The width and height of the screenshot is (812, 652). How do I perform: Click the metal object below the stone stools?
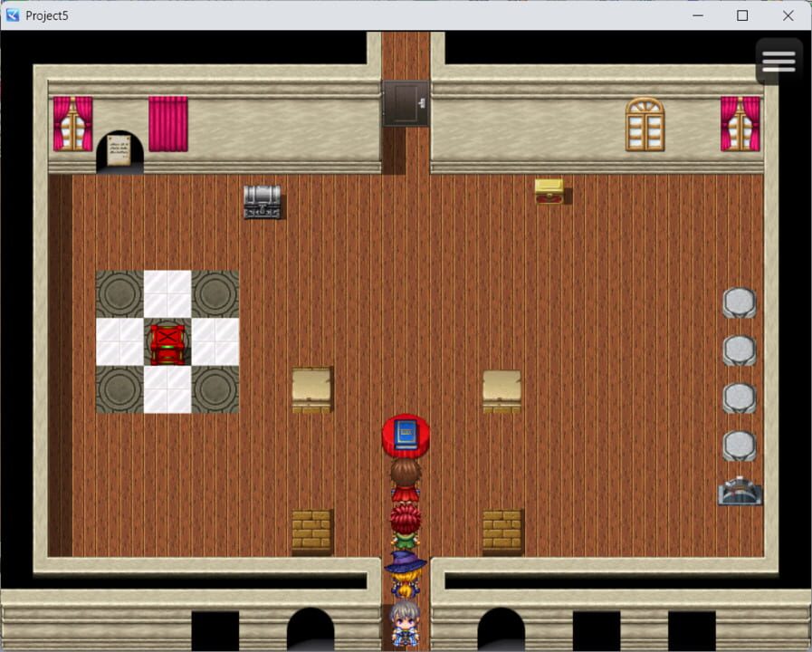pyautogui.click(x=740, y=491)
